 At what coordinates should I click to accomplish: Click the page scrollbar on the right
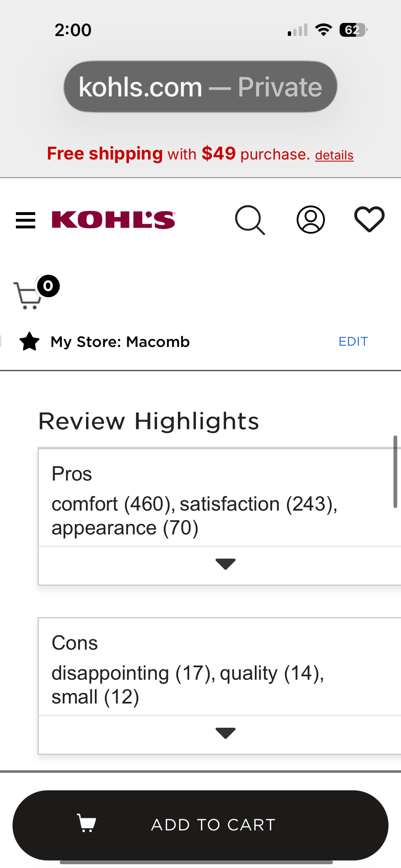[x=395, y=472]
